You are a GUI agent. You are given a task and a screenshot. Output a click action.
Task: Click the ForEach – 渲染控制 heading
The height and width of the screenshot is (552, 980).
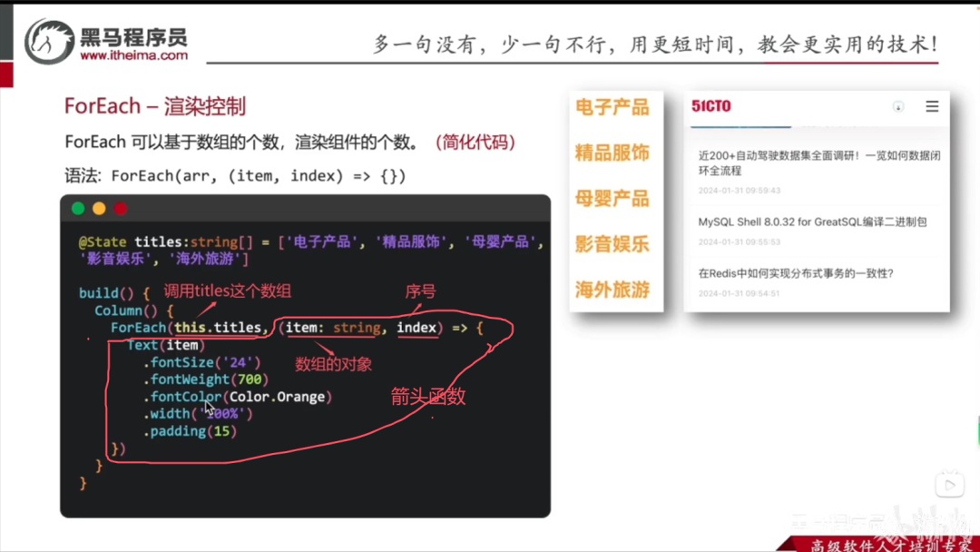pos(155,106)
